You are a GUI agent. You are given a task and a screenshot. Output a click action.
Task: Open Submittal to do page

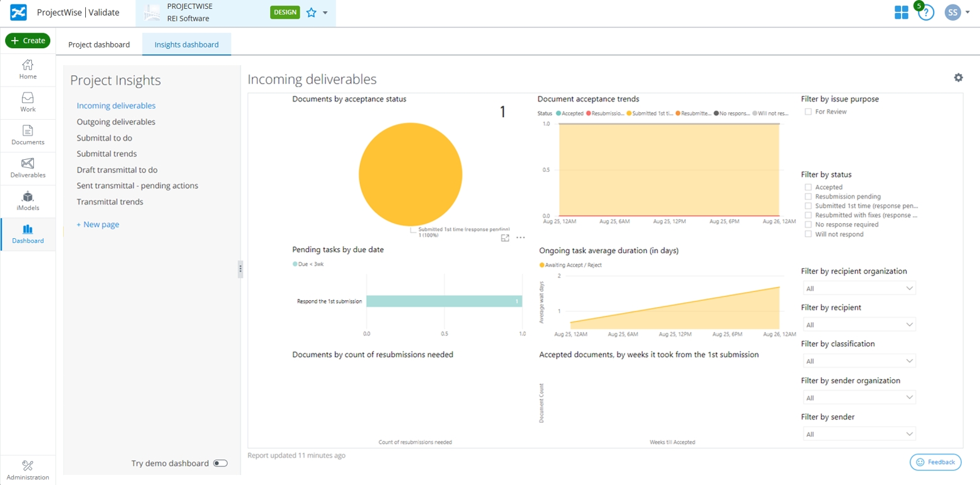(104, 138)
